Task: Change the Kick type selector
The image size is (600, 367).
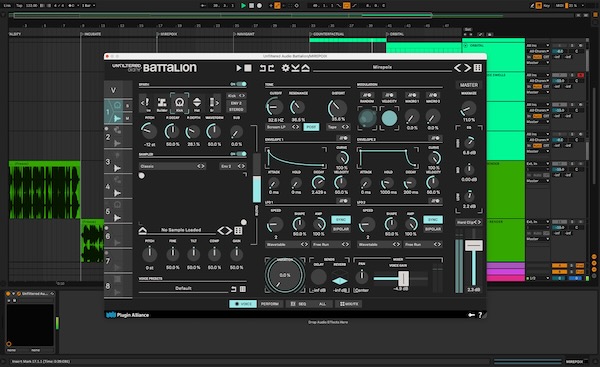Action: coord(236,96)
